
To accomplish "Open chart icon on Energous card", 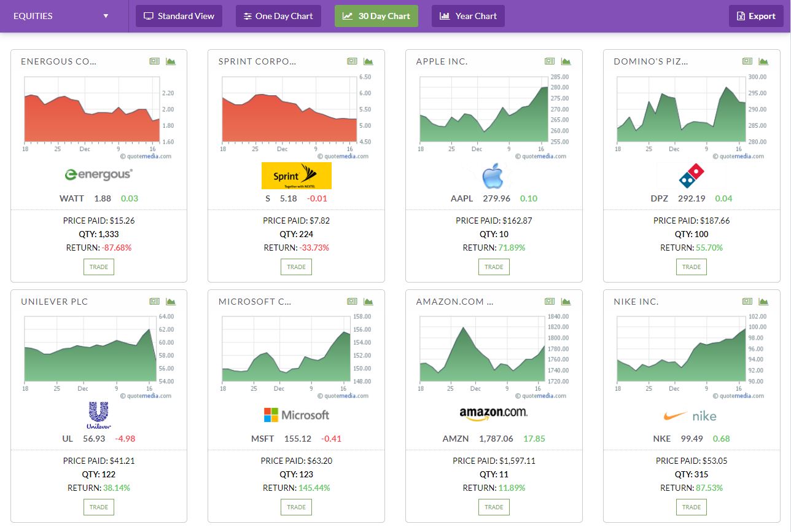I will pos(171,61).
